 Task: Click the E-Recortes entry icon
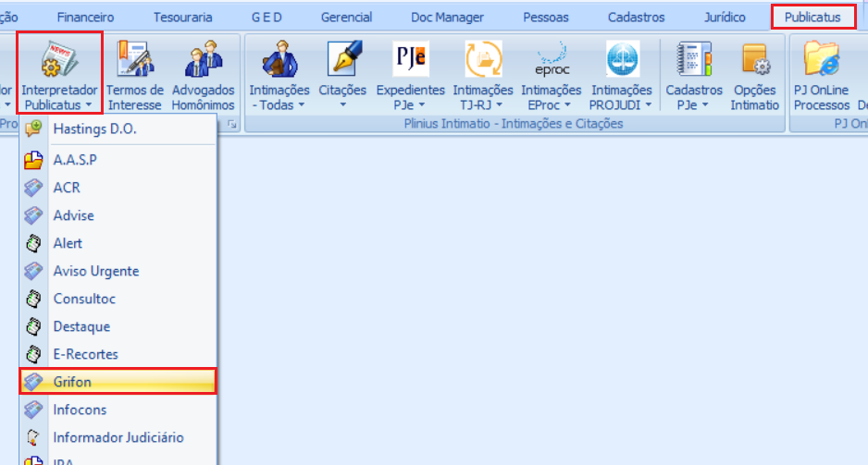point(33,354)
